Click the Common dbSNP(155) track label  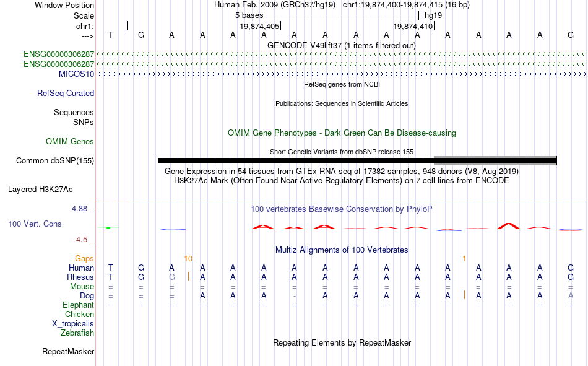click(x=55, y=160)
